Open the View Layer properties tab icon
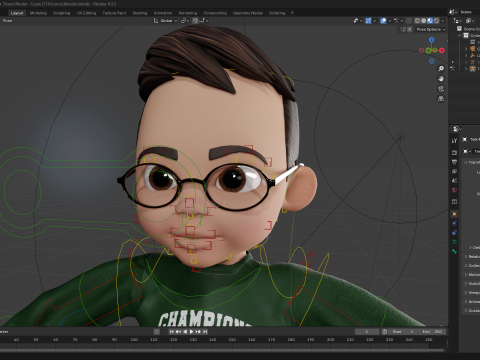This screenshot has height=360, width=480. pos(454,171)
